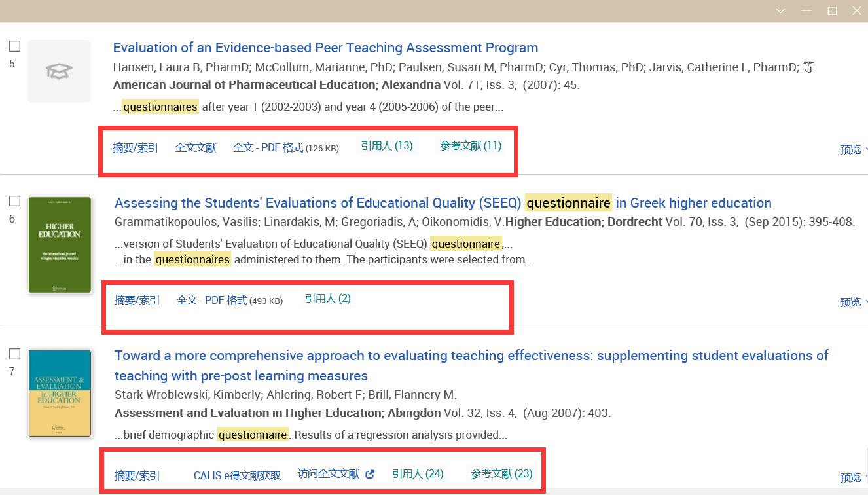Open 摘要/索引 for the Stark-Wroblewski article
Screen dimensions: 868x495
click(137, 475)
